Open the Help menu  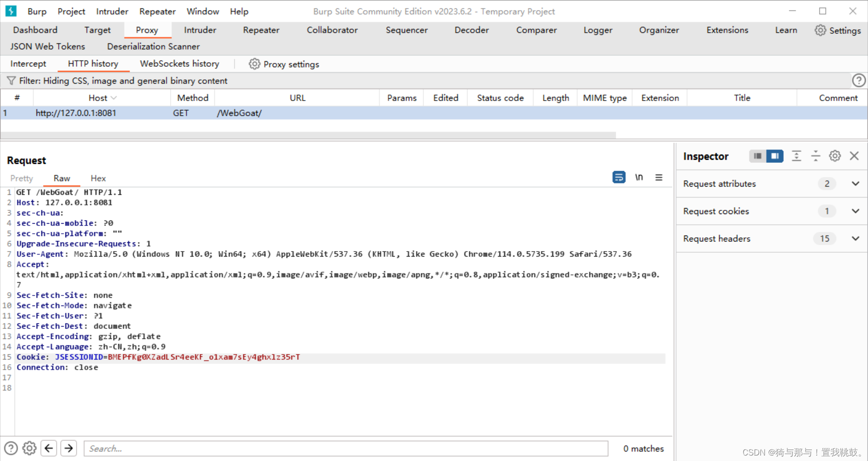coord(239,11)
